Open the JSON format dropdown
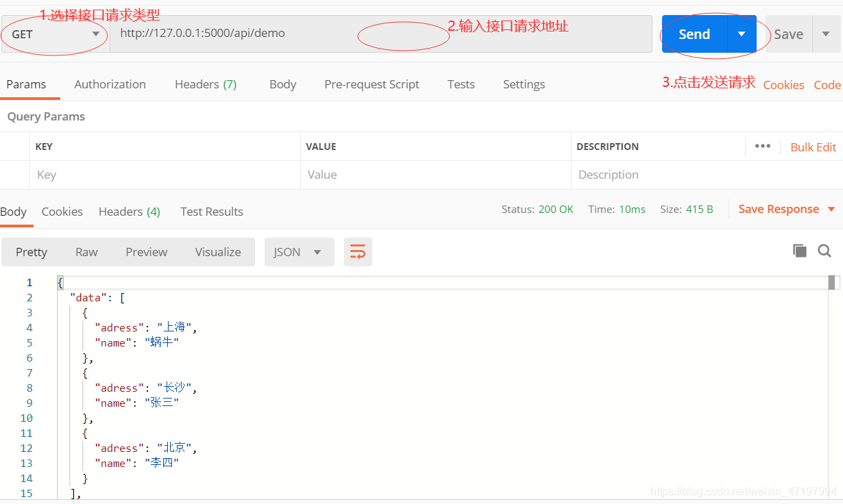843x504 pixels. (x=299, y=252)
